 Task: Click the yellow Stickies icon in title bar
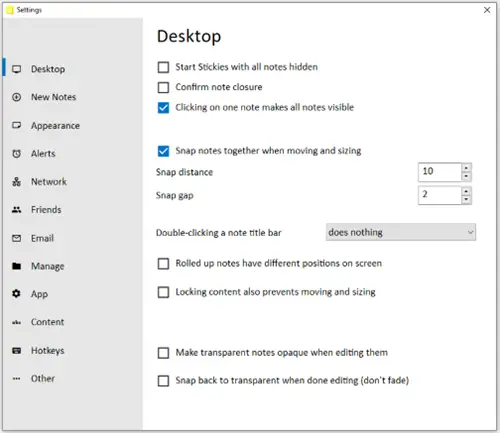click(x=10, y=10)
